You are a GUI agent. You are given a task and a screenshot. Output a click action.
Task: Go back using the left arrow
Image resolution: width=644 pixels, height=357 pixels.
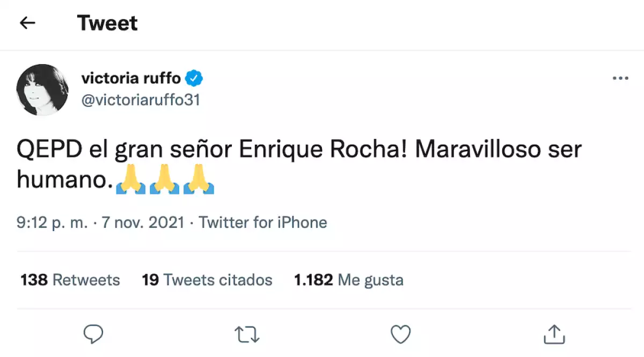point(27,23)
